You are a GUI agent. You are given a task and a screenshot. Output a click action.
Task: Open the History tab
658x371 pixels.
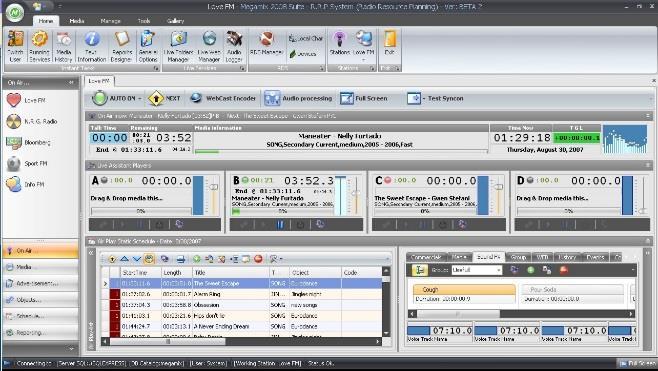click(x=568, y=257)
